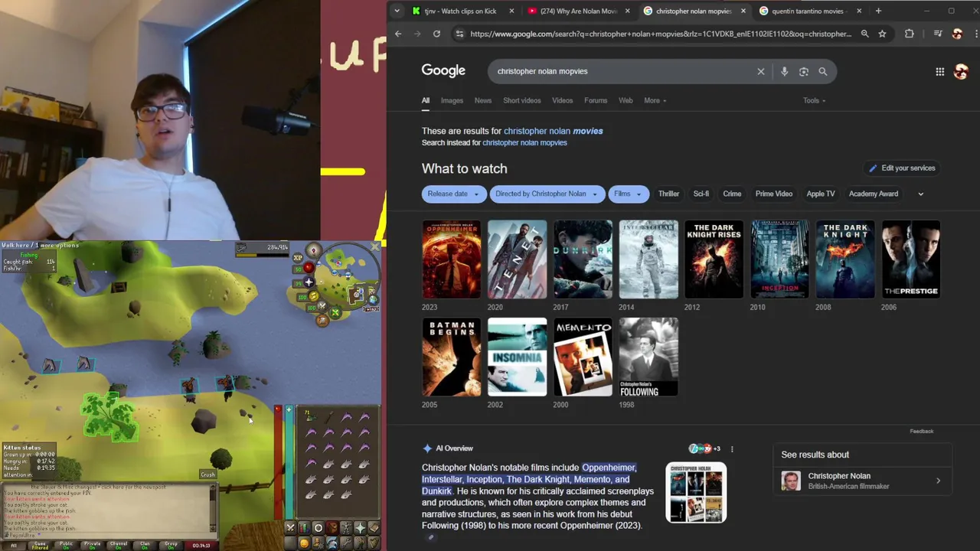Image resolution: width=980 pixels, height=551 pixels.
Task: Open a new Chrome tab
Action: [878, 11]
